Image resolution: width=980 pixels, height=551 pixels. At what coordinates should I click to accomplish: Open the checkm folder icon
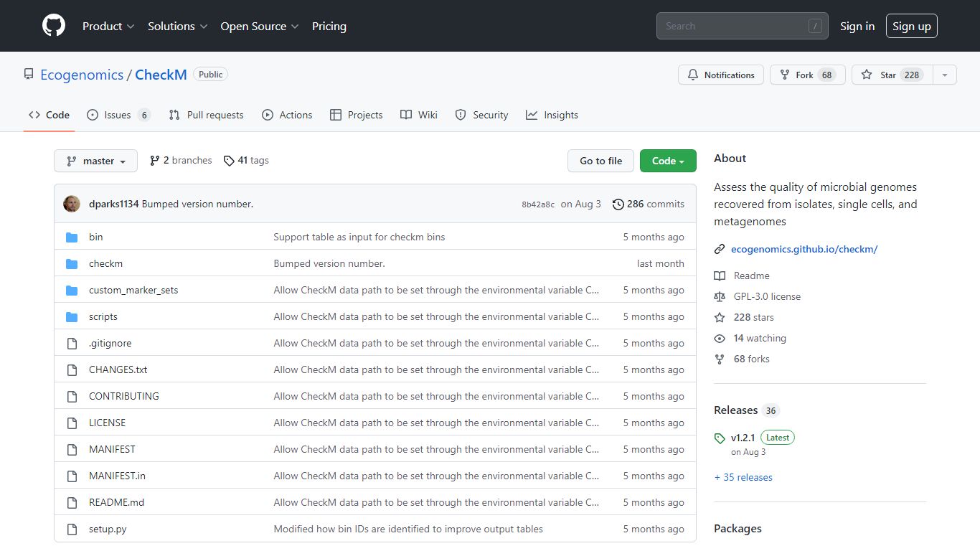72,263
